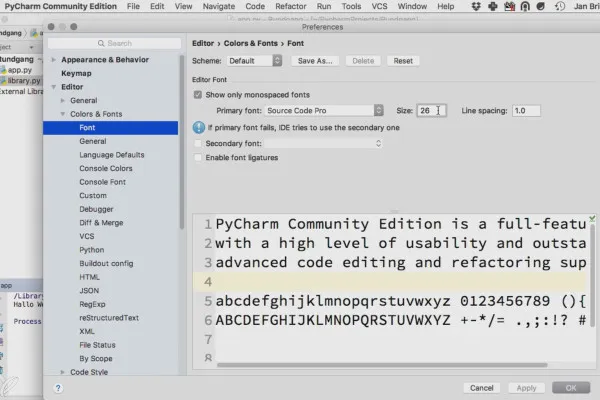Image resolution: width=600 pixels, height=400 pixels.
Task: Select HTML in settings tree
Action: tap(89, 277)
